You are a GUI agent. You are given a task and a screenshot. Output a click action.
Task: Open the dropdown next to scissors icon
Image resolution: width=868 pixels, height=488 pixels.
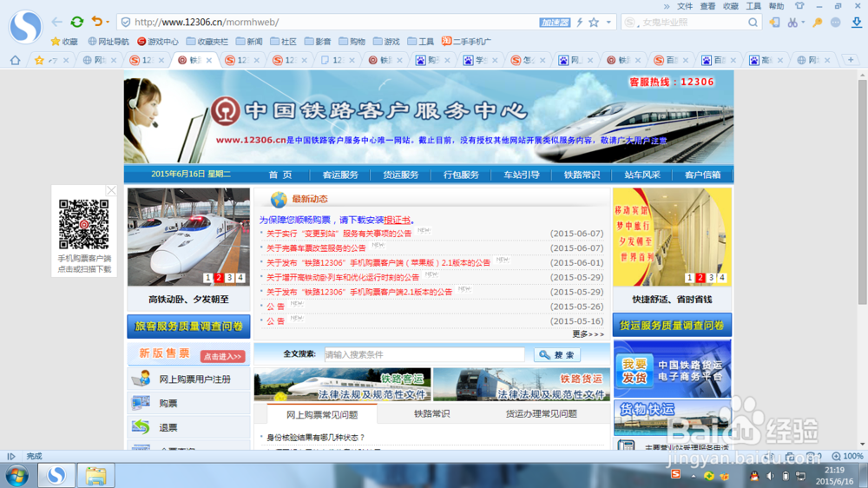click(803, 23)
